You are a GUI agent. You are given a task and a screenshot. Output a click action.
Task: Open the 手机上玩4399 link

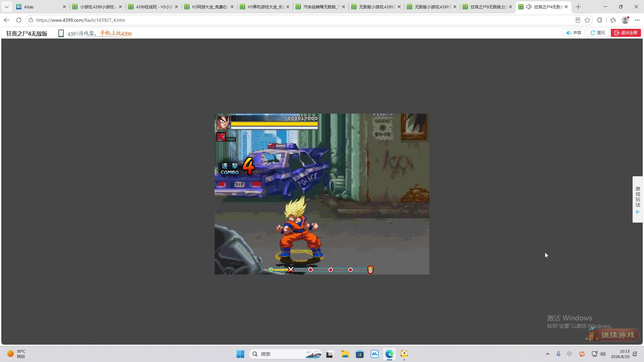pyautogui.click(x=116, y=33)
